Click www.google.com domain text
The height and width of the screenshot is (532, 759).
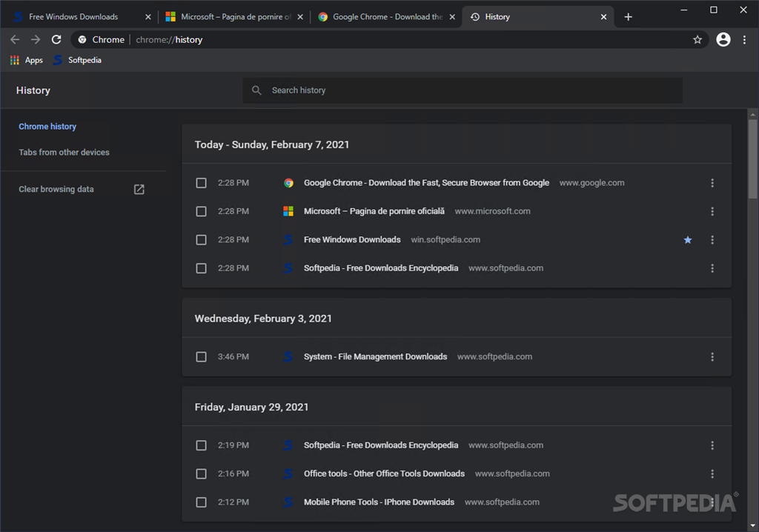pos(591,183)
